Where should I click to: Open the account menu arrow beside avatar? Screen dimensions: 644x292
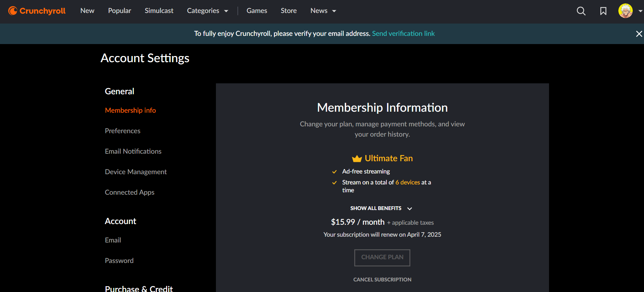click(640, 11)
